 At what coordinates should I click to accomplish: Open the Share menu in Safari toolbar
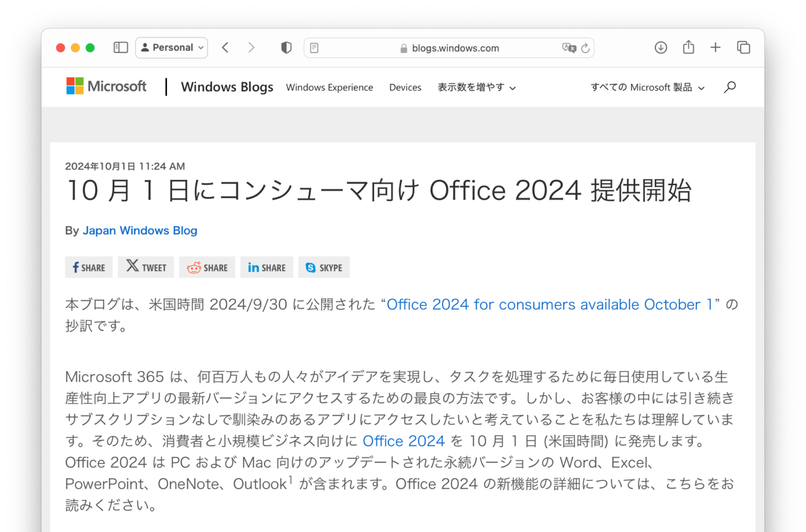tap(688, 48)
